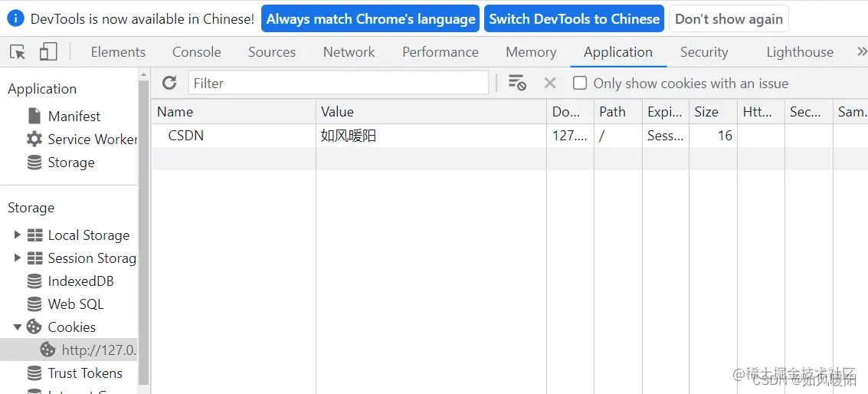Image resolution: width=868 pixels, height=394 pixels.
Task: Select the http://127.0. cookies entry
Action: coord(69,350)
